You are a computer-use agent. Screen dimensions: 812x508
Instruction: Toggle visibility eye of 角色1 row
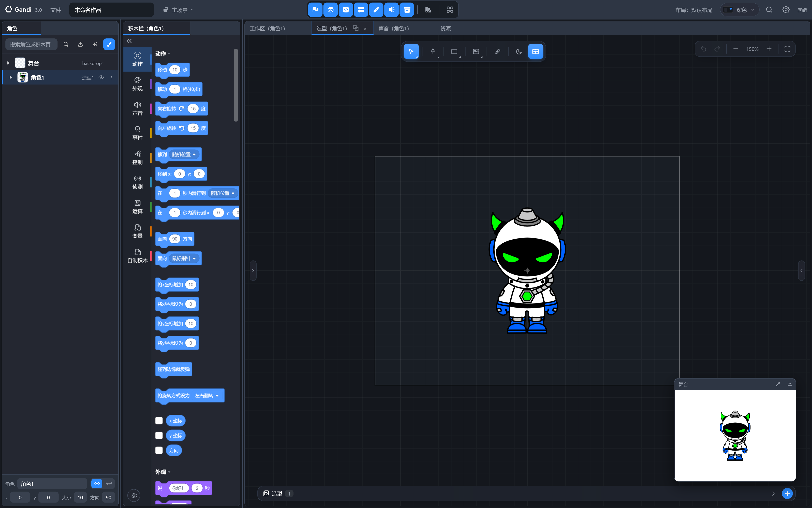[x=101, y=78]
